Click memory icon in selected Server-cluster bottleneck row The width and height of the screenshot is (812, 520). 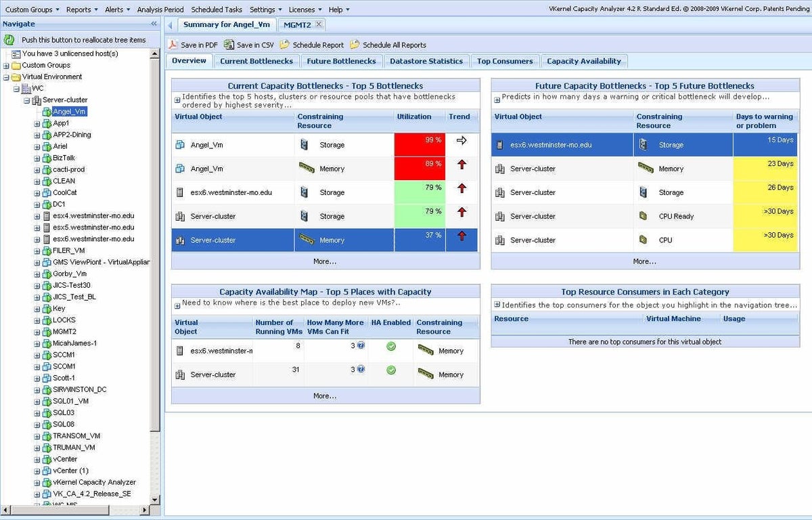coord(307,240)
